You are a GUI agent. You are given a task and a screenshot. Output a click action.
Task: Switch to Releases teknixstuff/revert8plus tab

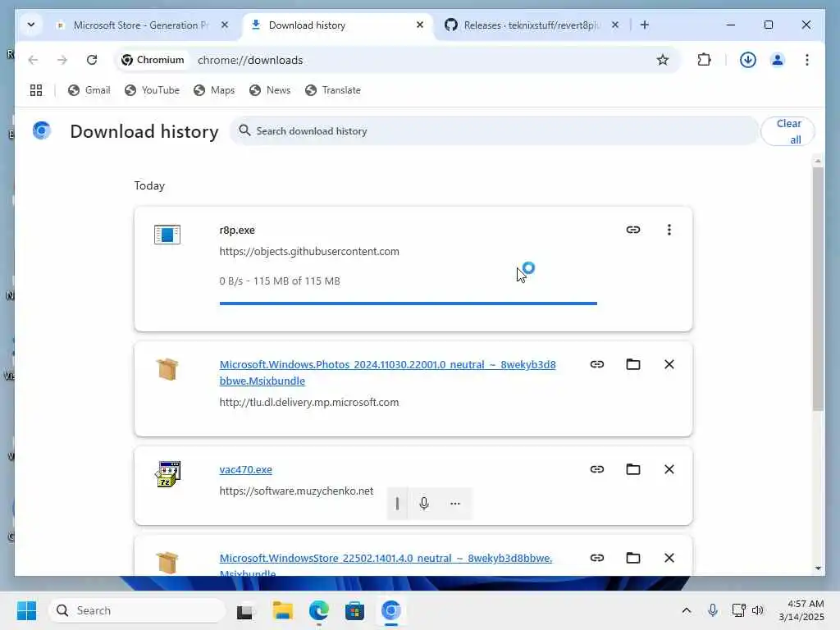532,25
